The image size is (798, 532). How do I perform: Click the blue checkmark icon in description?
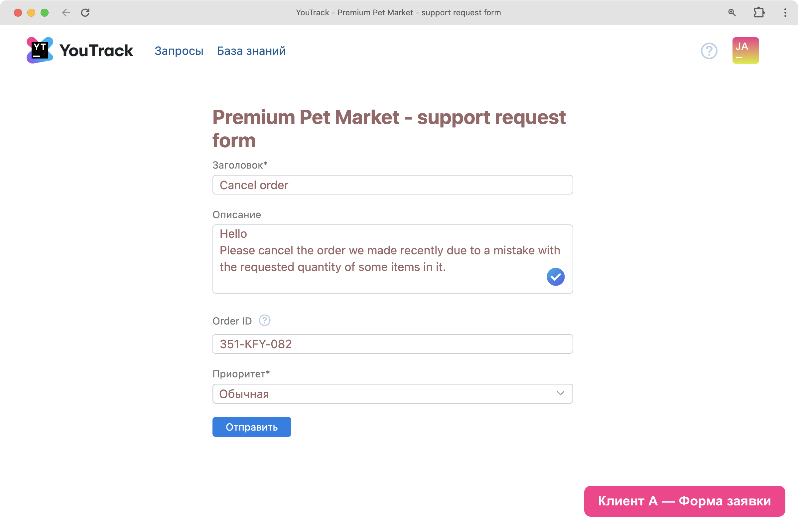555,277
